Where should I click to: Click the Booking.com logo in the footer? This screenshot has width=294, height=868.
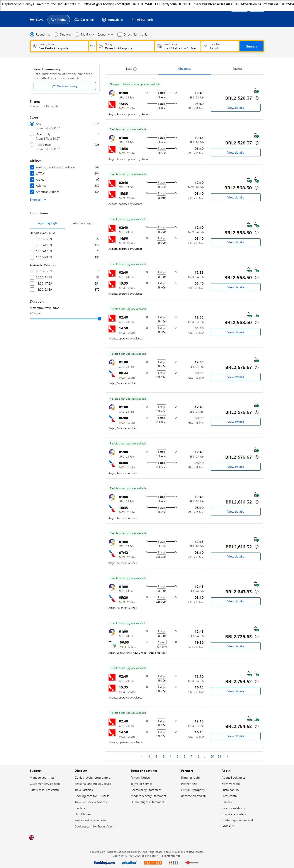click(x=104, y=863)
